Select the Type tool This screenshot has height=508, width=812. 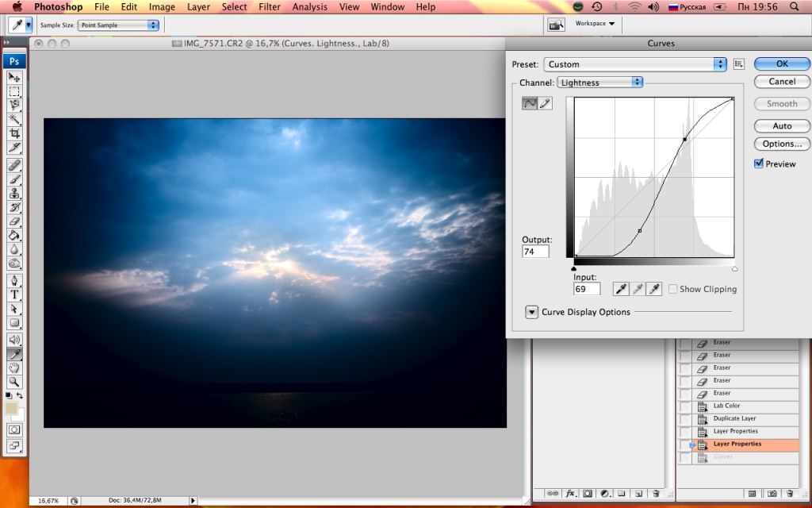pyautogui.click(x=14, y=294)
